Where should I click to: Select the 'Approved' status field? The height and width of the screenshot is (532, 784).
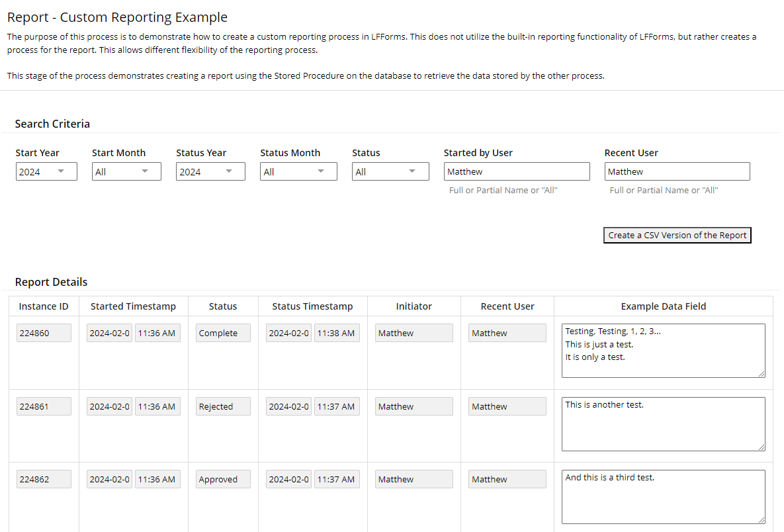pyautogui.click(x=223, y=478)
